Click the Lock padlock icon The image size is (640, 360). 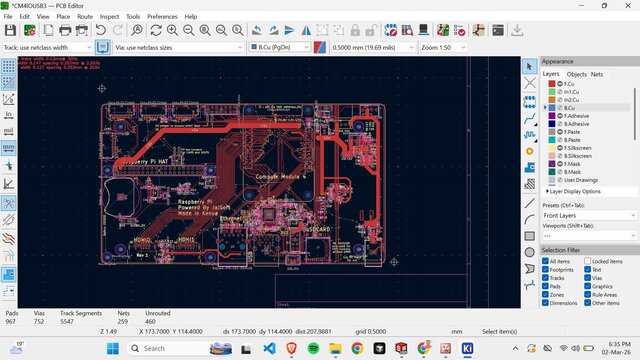coord(355,30)
